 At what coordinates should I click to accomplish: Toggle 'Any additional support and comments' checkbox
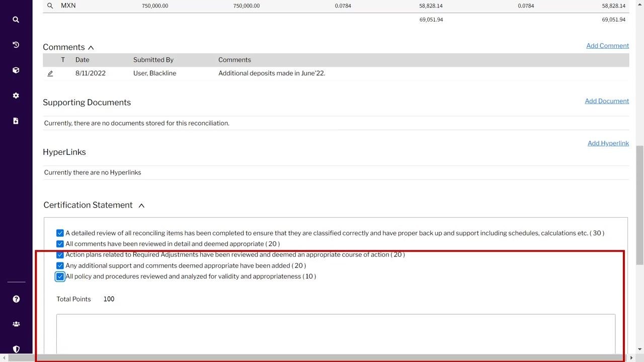click(60, 265)
